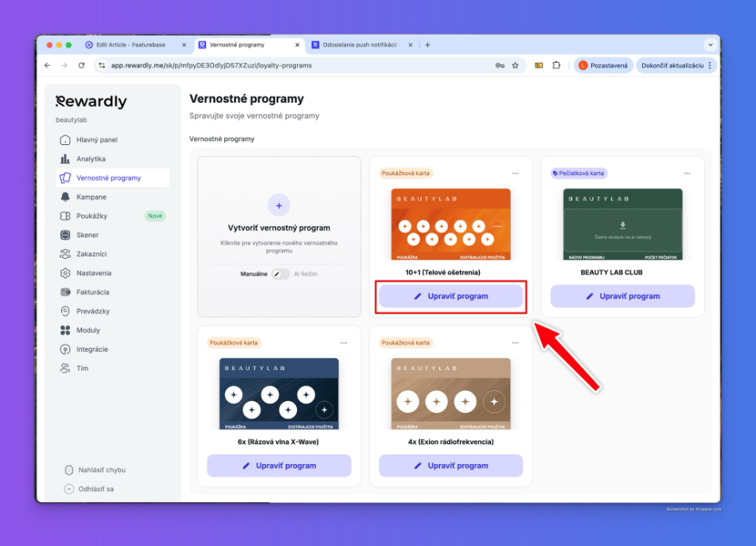Open options menu for 4x Exion card
The height and width of the screenshot is (546, 756).
[x=516, y=343]
